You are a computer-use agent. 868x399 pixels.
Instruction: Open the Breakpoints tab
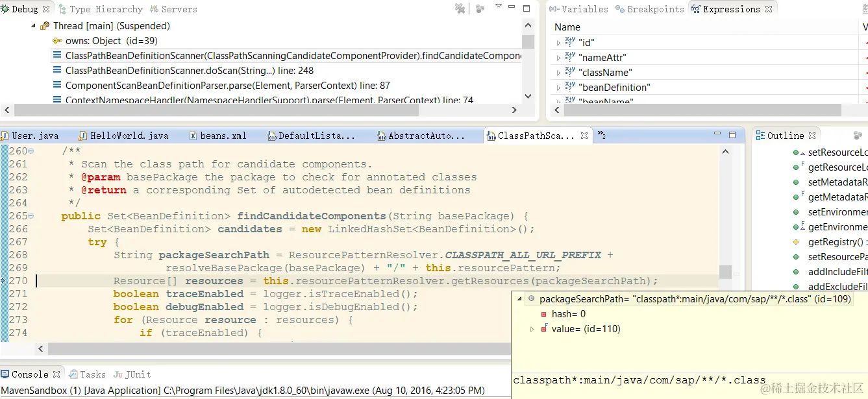pyautogui.click(x=650, y=9)
